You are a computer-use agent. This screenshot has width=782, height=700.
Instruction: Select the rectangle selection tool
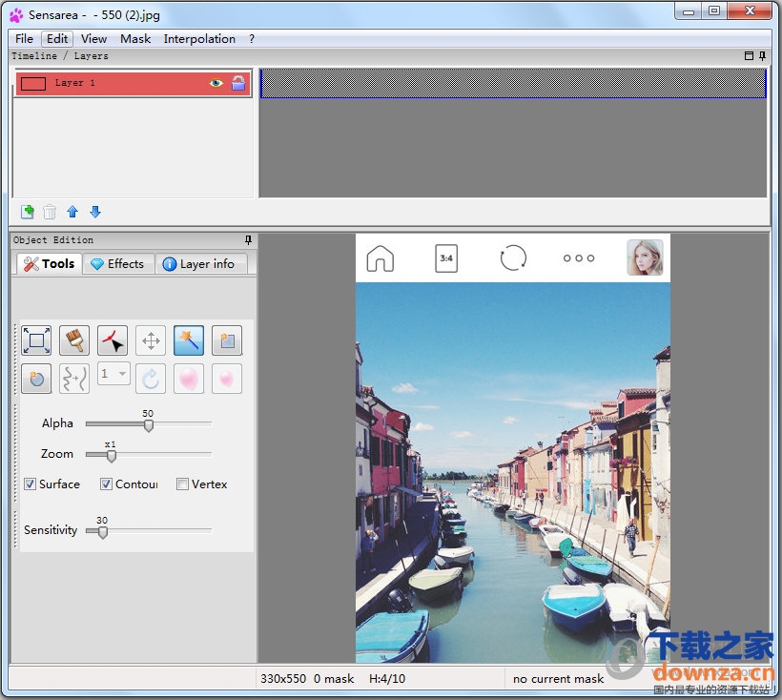(x=36, y=340)
